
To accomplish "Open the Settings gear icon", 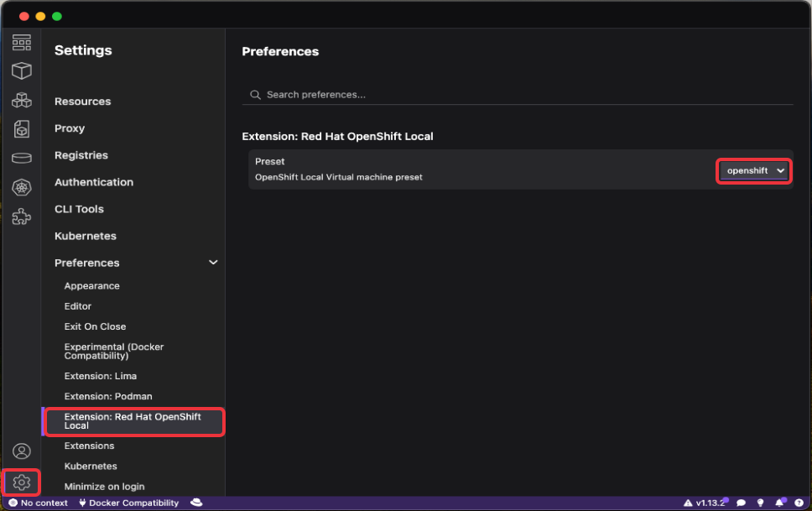I will point(21,482).
